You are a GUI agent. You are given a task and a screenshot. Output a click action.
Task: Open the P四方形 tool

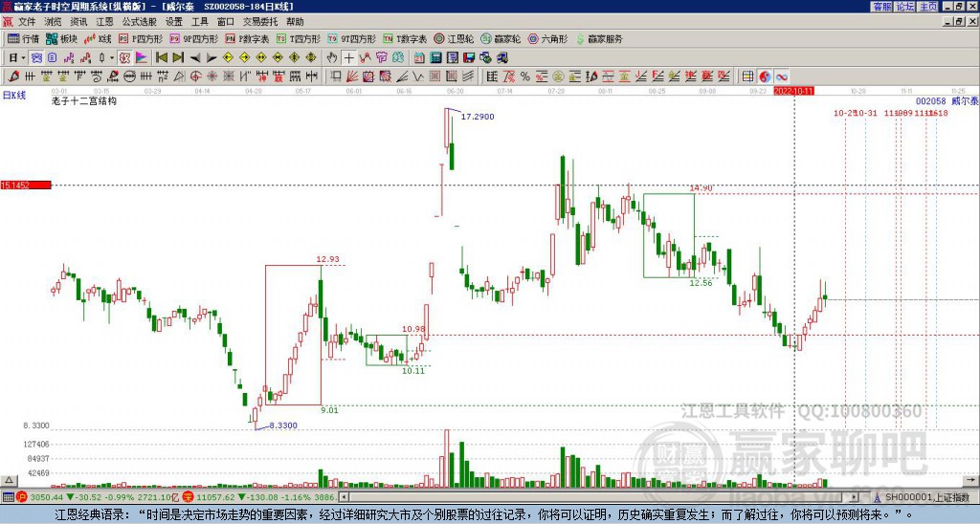142,38
